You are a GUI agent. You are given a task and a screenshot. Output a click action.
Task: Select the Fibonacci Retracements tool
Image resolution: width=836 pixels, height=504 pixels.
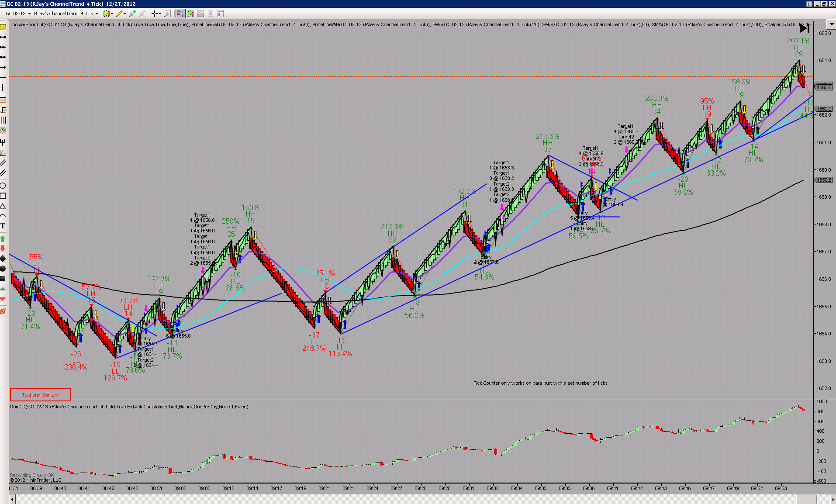(3, 100)
